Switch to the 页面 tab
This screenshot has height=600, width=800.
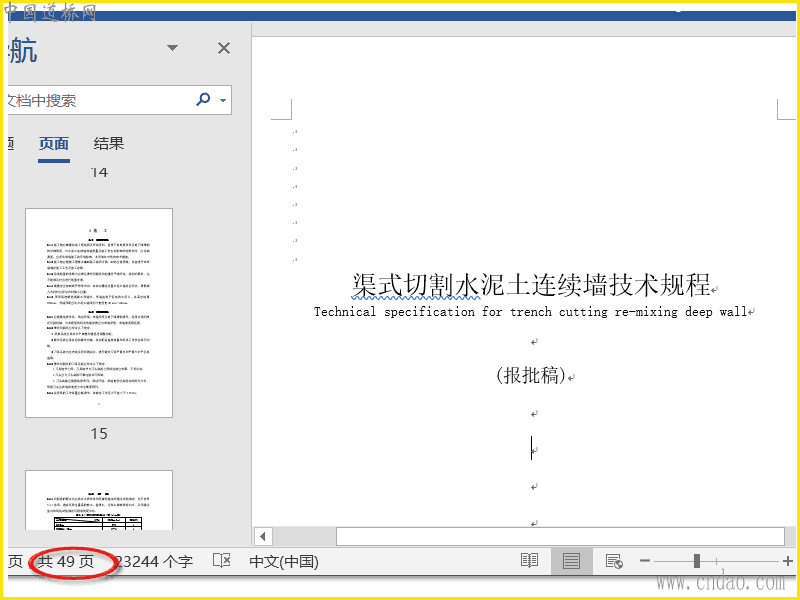54,143
